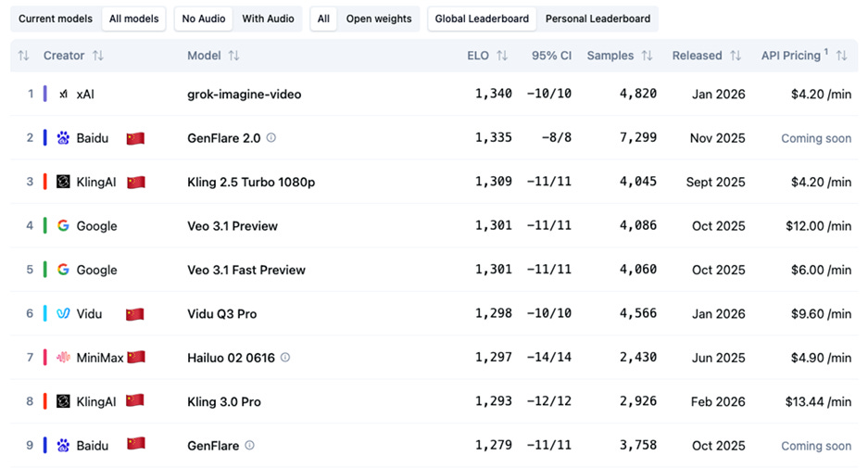The height and width of the screenshot is (468, 868).
Task: Click the Model column header label
Action: point(204,56)
